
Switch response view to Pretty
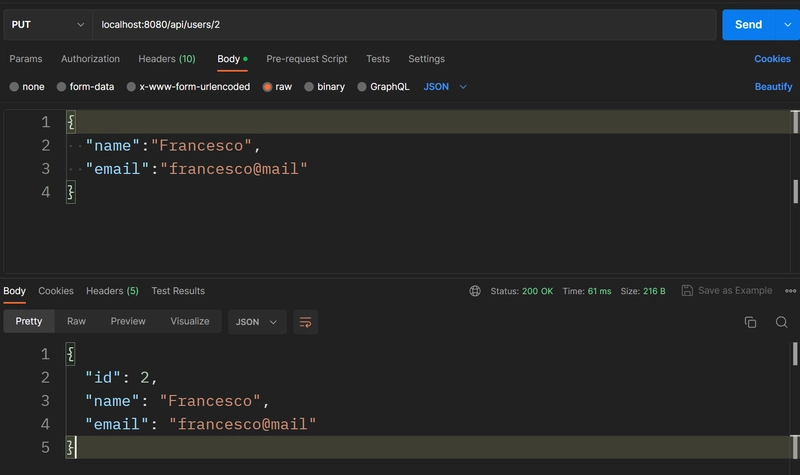pos(29,321)
